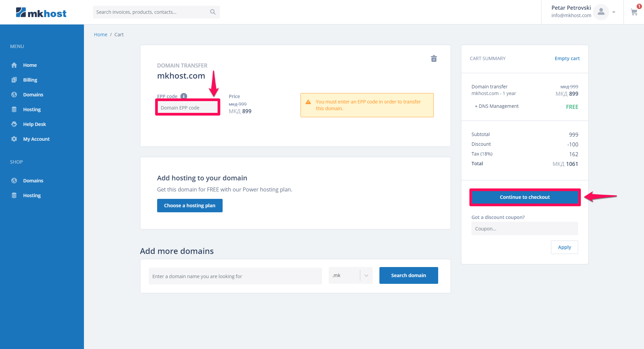
Task: Click the Help Desk icon
Action: pos(14,124)
